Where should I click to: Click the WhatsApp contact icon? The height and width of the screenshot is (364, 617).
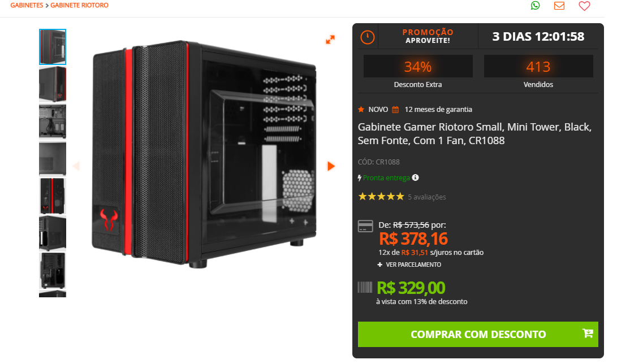(x=535, y=6)
